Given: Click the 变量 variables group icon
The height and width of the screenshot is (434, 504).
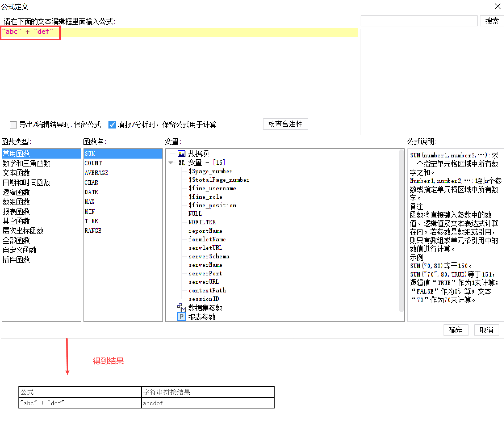Looking at the screenshot, I should point(181,163).
